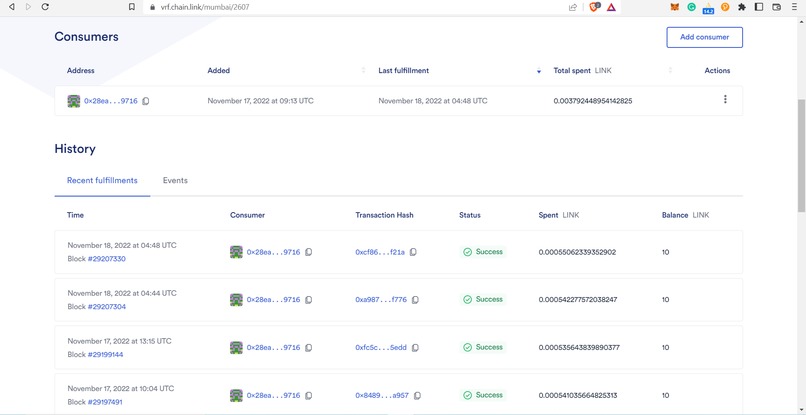Open transaction hash 0xfc5c...5edd
Screen dimensions: 806x415
381,347
